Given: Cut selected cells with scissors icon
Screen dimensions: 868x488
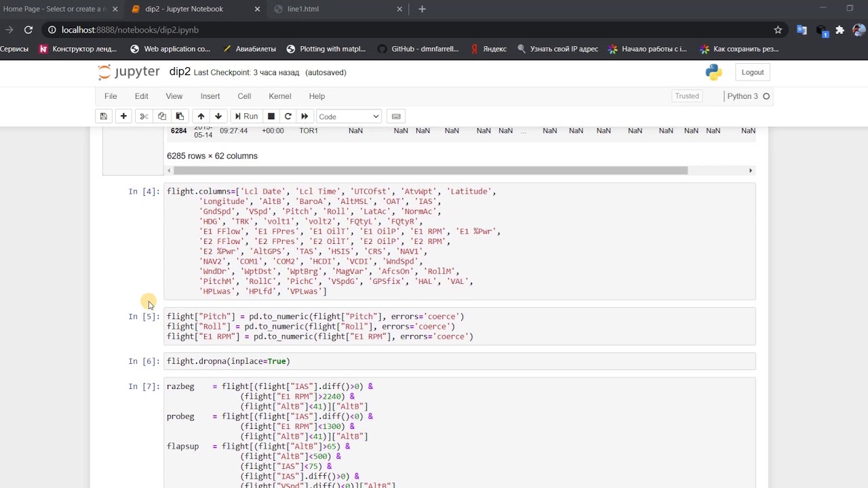Looking at the screenshot, I should (x=144, y=117).
